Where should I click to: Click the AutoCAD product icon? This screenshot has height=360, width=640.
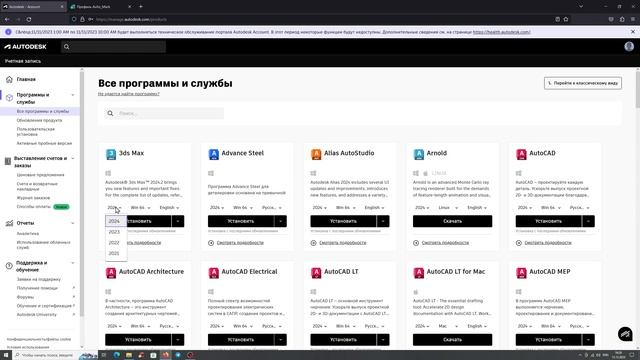(x=521, y=154)
